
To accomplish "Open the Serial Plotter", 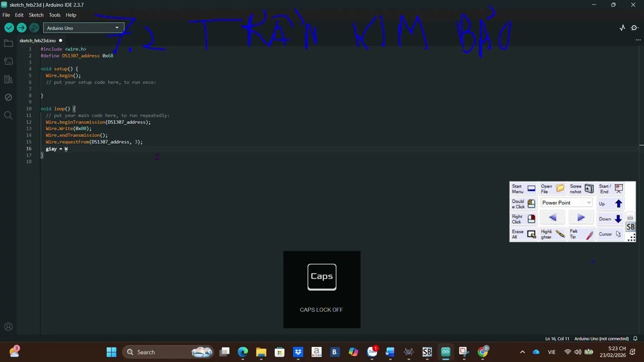I will (x=622, y=28).
